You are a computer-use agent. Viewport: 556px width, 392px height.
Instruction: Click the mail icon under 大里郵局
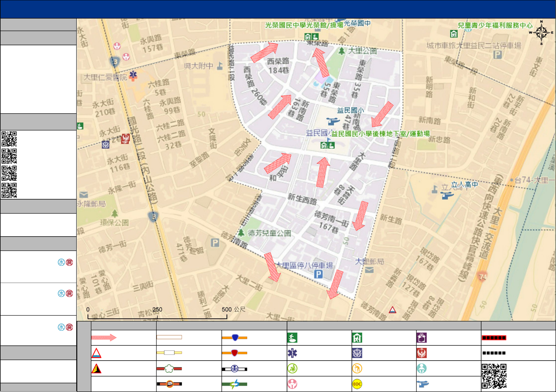pos(369,270)
